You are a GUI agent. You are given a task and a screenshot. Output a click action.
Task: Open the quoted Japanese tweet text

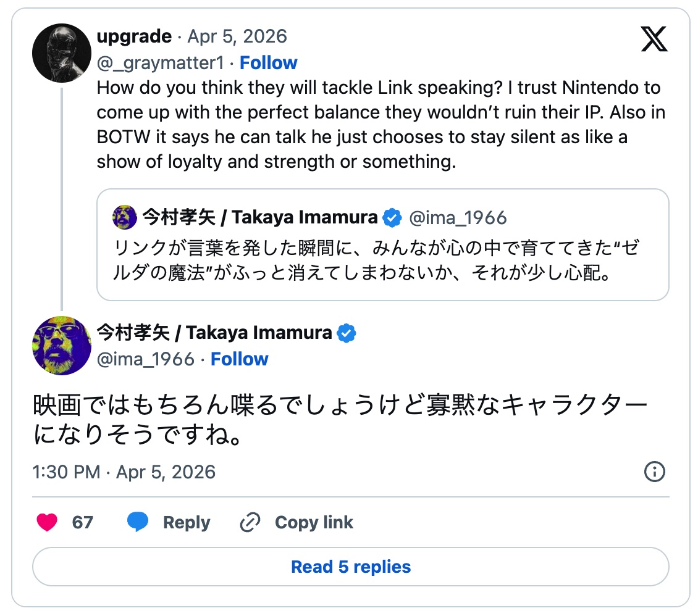[x=377, y=260]
